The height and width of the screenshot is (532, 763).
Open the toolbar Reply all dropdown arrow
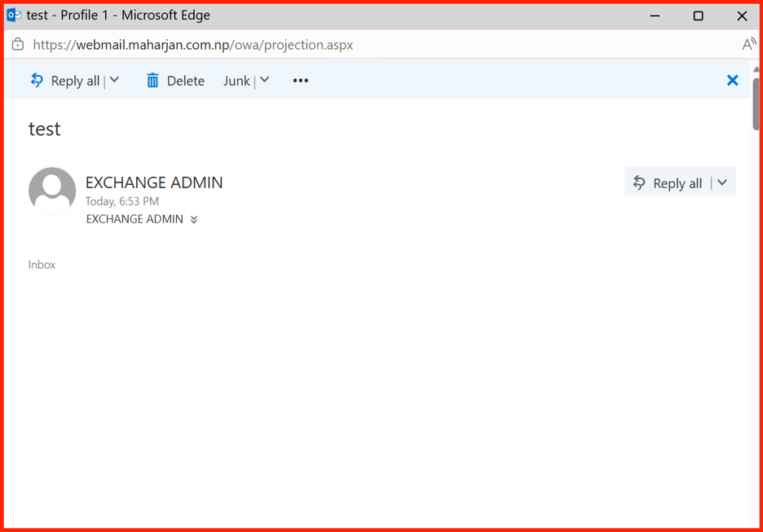(x=114, y=80)
